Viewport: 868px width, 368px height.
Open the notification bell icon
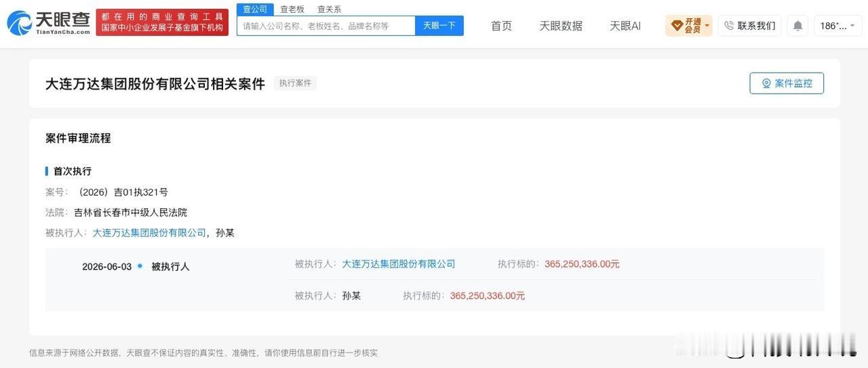797,26
